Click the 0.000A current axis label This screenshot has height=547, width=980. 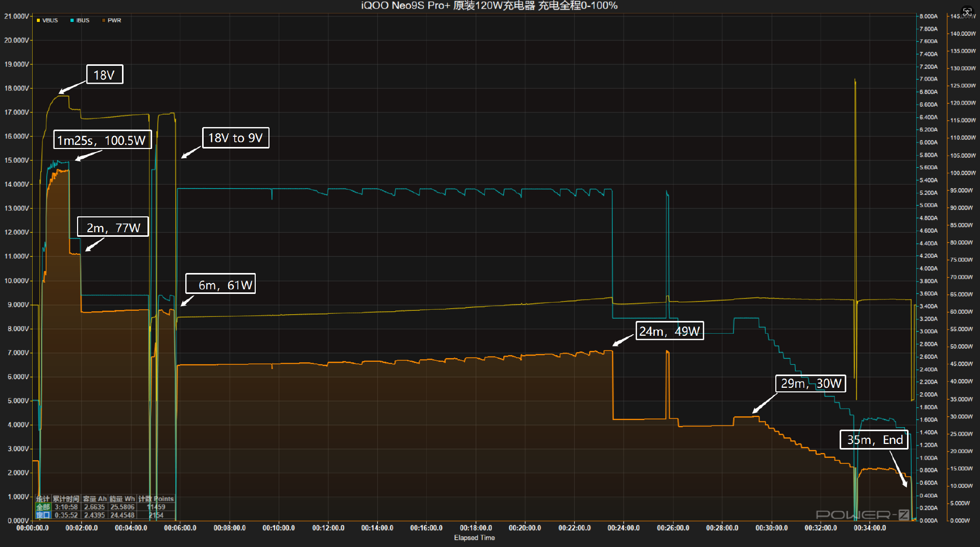click(928, 520)
